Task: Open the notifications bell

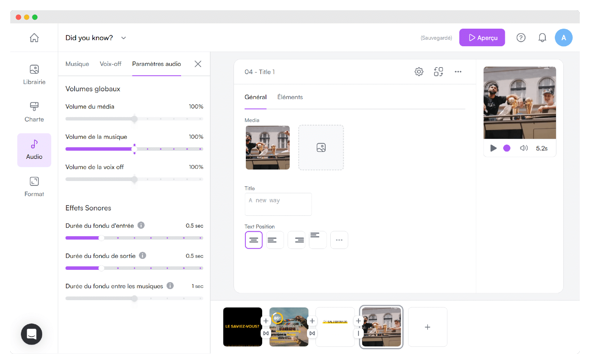Action: click(542, 38)
